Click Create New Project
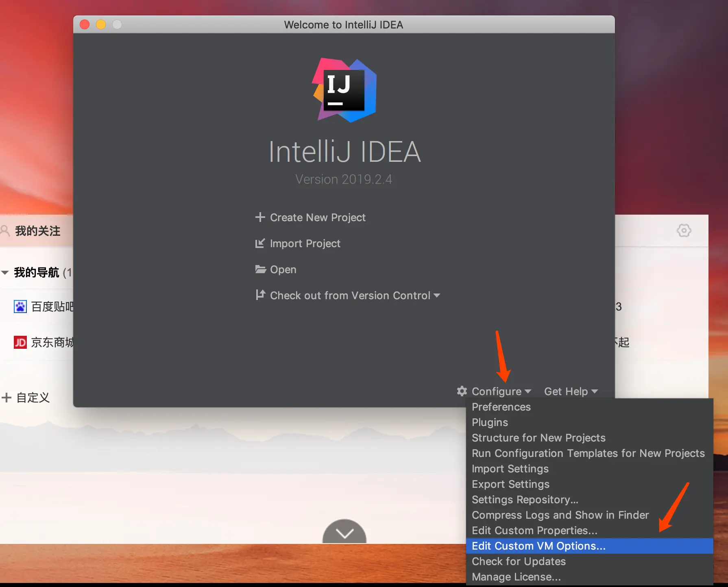The width and height of the screenshot is (728, 587). coord(318,217)
